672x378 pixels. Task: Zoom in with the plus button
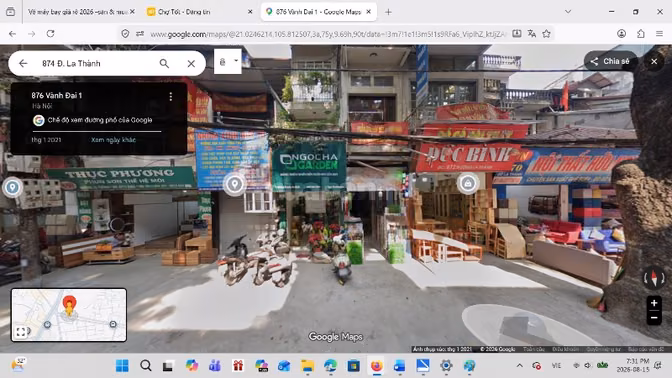click(654, 303)
